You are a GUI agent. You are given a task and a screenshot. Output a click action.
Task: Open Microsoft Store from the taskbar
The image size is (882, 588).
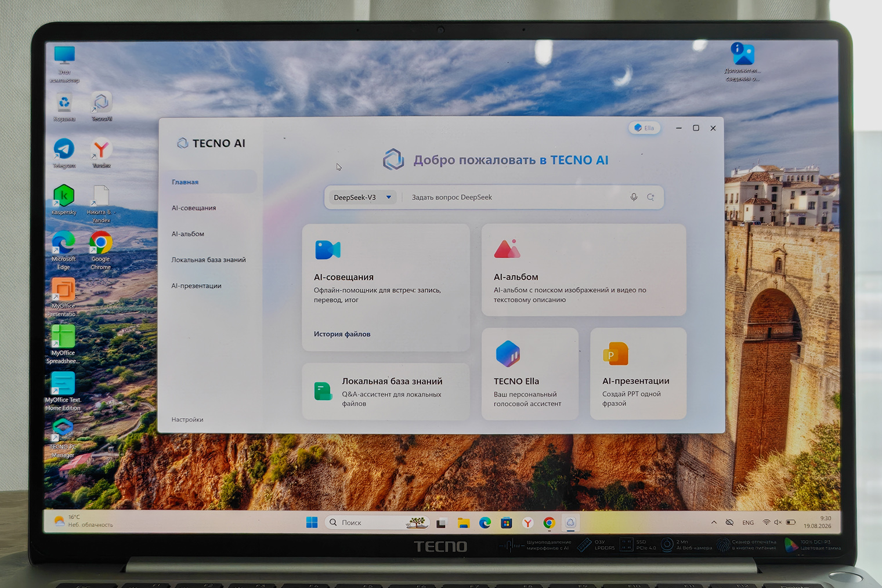click(507, 523)
